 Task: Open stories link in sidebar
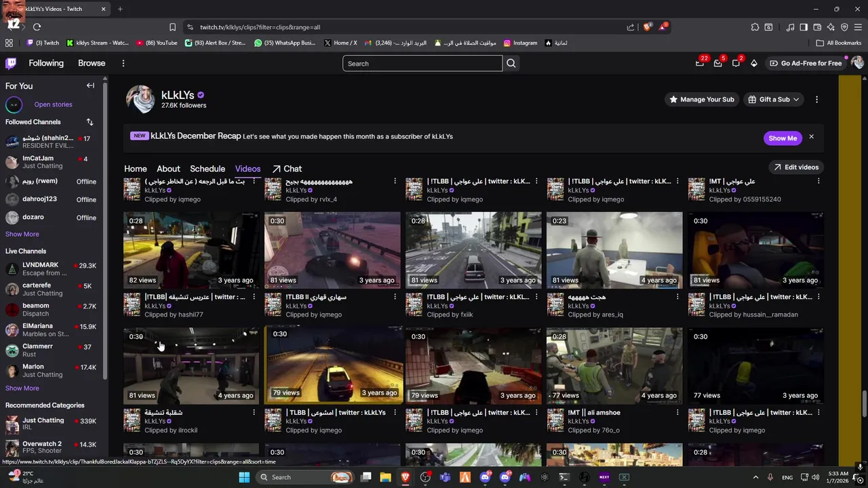(53, 104)
